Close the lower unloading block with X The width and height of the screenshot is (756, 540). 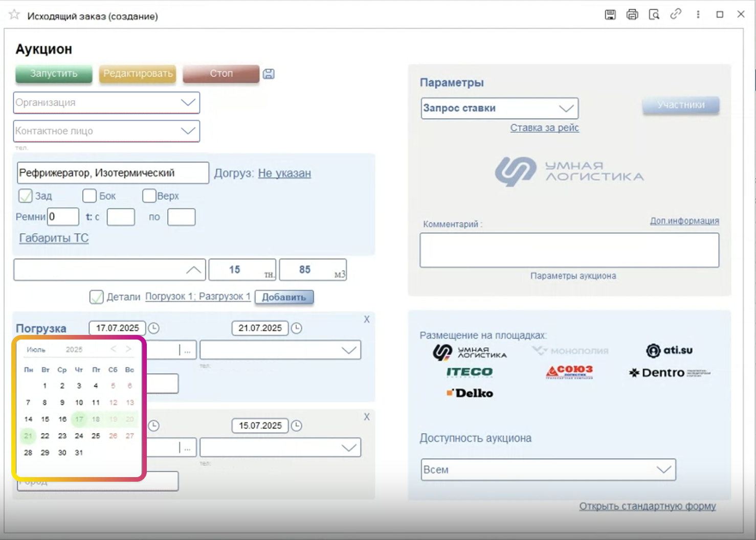(367, 417)
